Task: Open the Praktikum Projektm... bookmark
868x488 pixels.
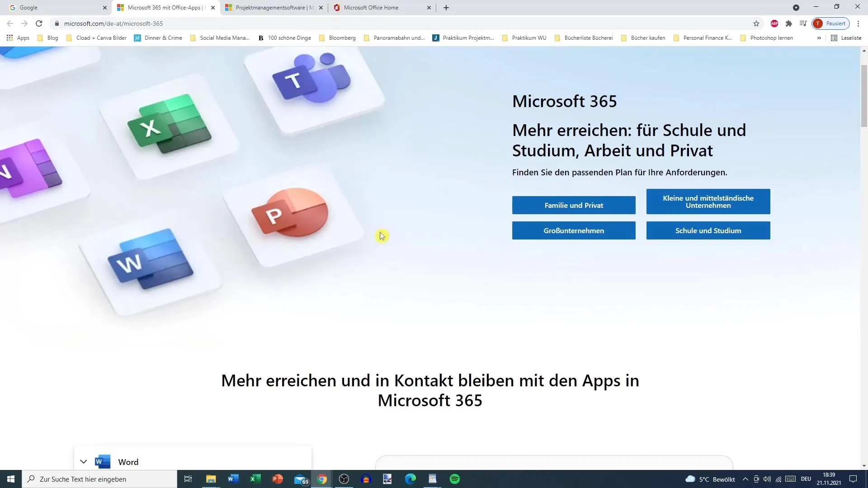Action: 463,38
